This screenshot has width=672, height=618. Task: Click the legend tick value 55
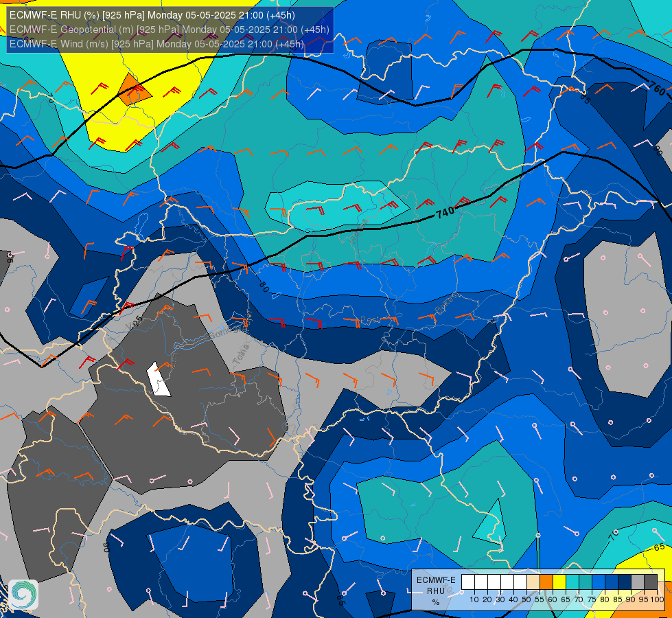tap(539, 599)
